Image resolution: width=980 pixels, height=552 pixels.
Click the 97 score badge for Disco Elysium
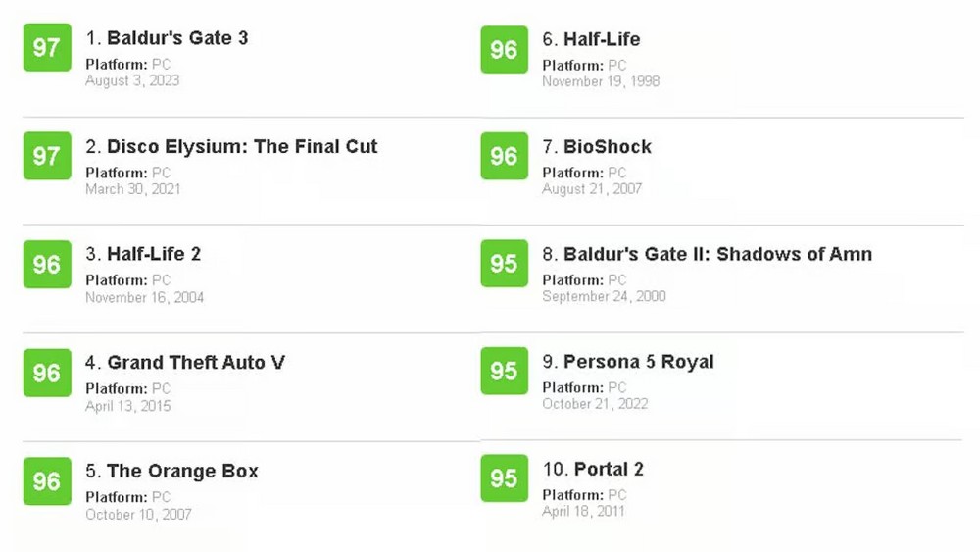point(47,156)
